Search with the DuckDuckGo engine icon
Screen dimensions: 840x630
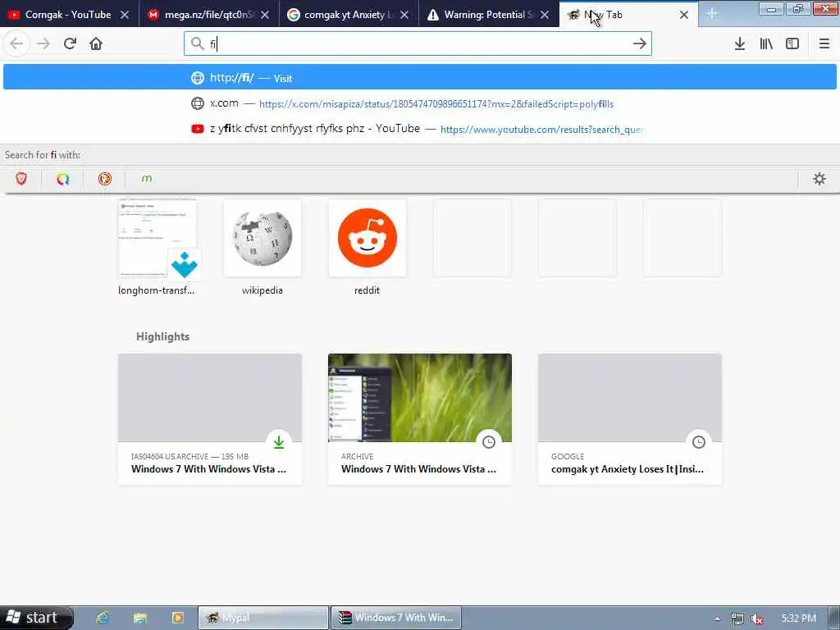coord(105,178)
